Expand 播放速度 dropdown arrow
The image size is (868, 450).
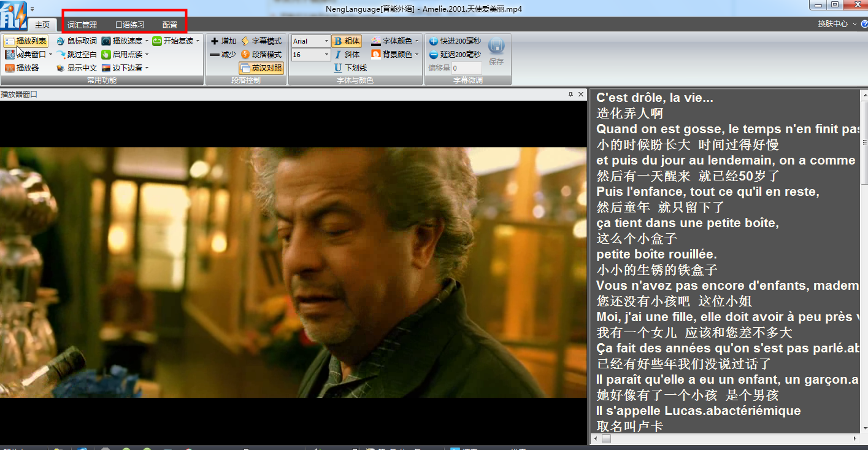[x=147, y=41]
